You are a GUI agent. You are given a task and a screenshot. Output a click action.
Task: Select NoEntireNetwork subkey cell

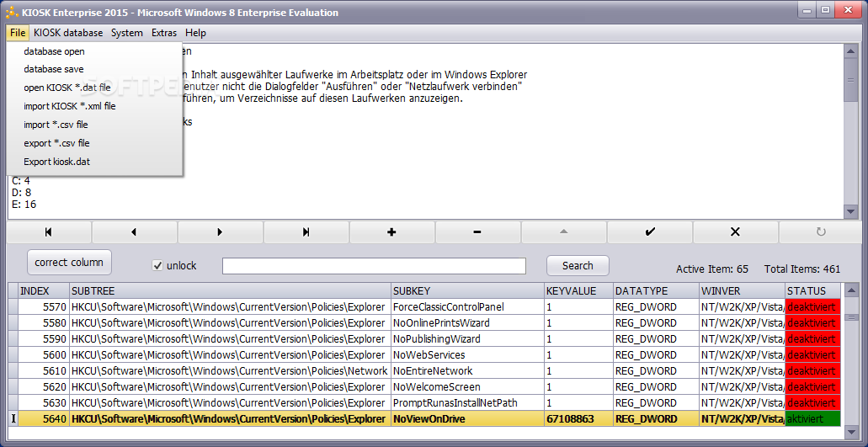pyautogui.click(x=468, y=370)
